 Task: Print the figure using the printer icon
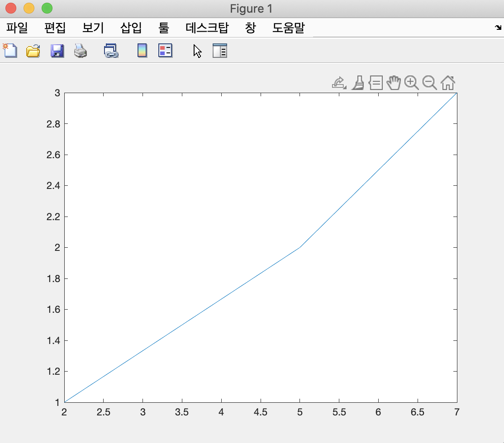click(81, 51)
